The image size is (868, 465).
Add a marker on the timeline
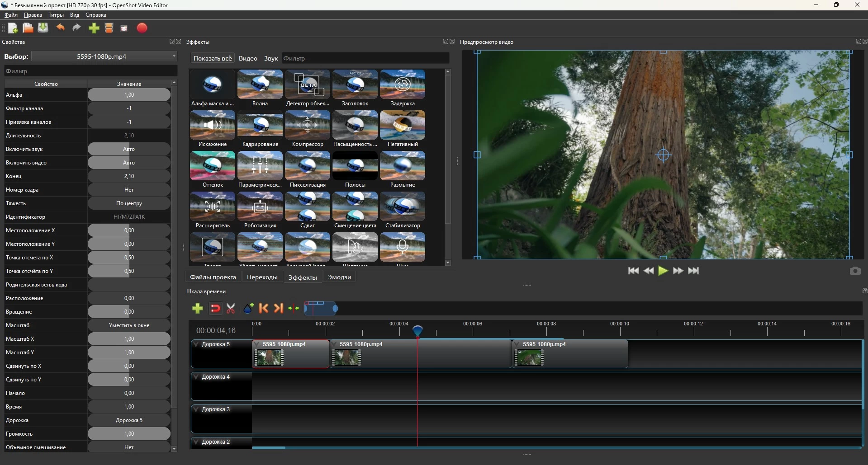pyautogui.click(x=248, y=308)
